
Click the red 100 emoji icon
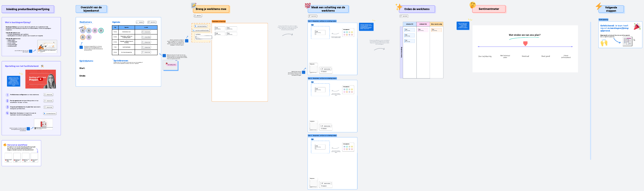click(308, 5)
